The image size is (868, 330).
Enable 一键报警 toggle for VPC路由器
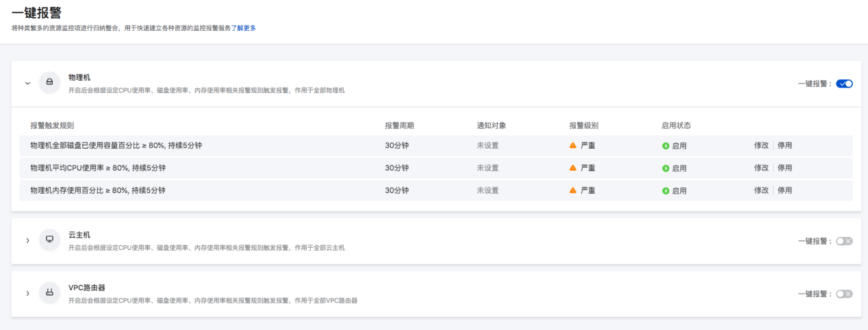844,294
